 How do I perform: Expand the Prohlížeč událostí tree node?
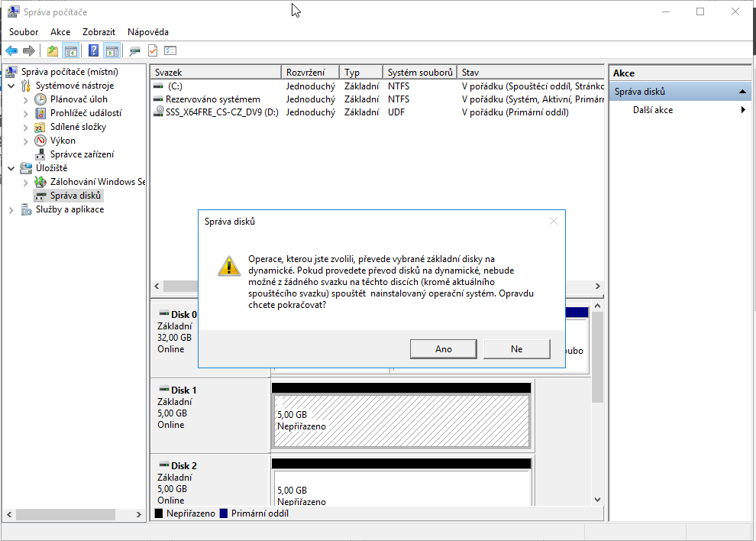click(x=26, y=113)
